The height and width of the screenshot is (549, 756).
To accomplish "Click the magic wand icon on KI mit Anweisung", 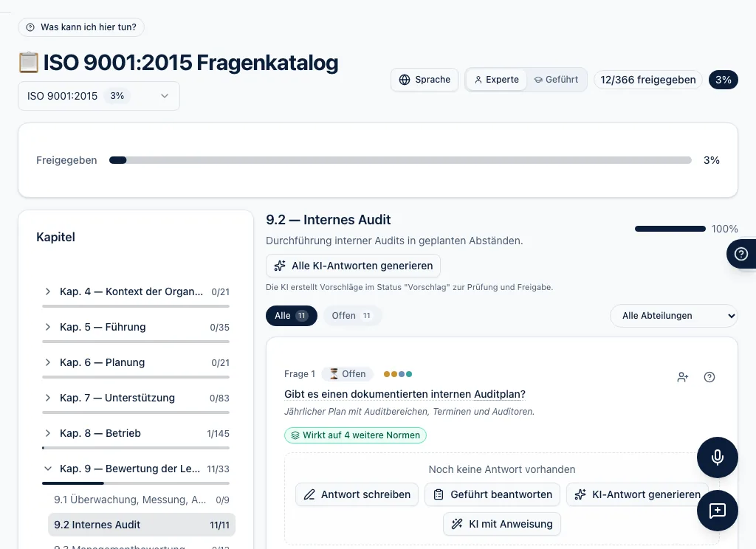I will (x=456, y=524).
